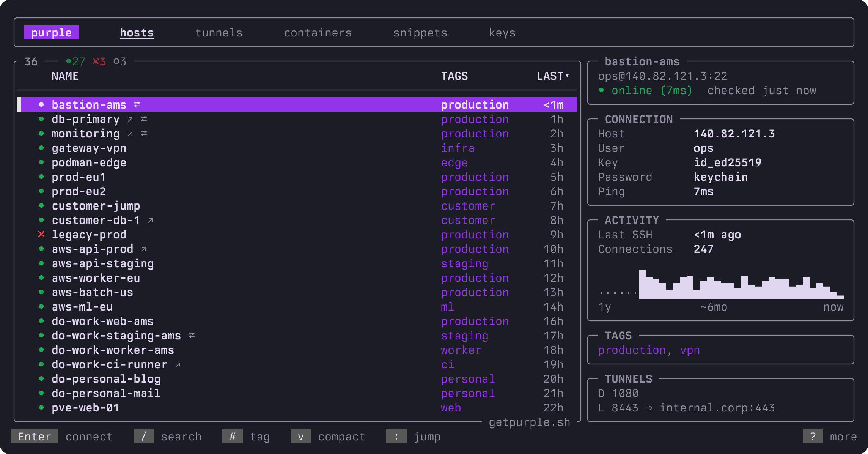
Task: Select the pve-web-01 host
Action: click(x=297, y=408)
